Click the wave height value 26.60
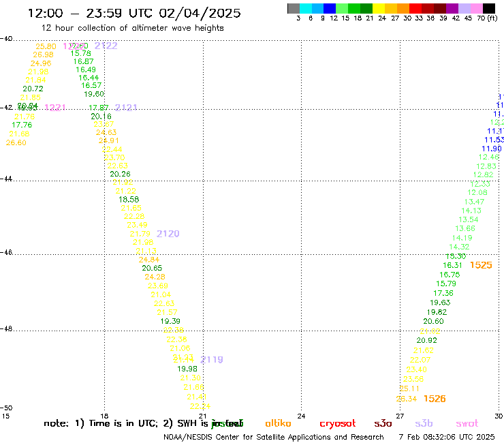Screen dimensions: 504x443 click(16, 143)
